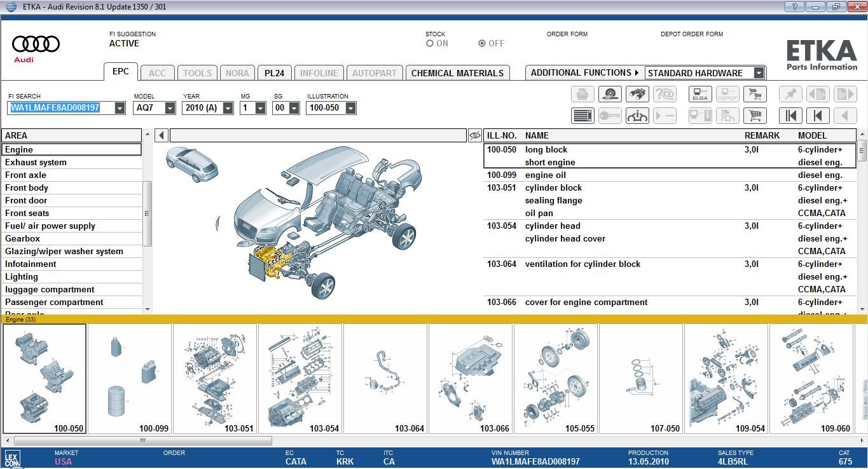The height and width of the screenshot is (469, 868).
Task: Expand the ADDITIONAL FUNCTIONS menu
Action: [585, 72]
